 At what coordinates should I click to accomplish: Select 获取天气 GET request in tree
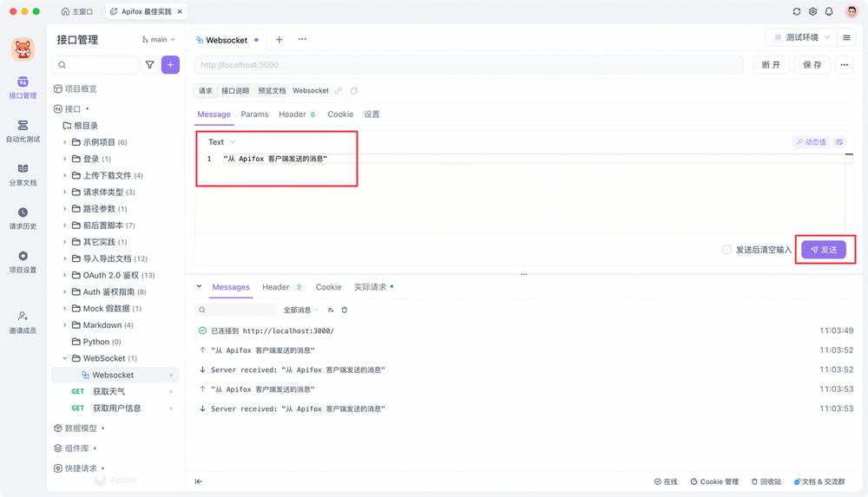coord(108,391)
